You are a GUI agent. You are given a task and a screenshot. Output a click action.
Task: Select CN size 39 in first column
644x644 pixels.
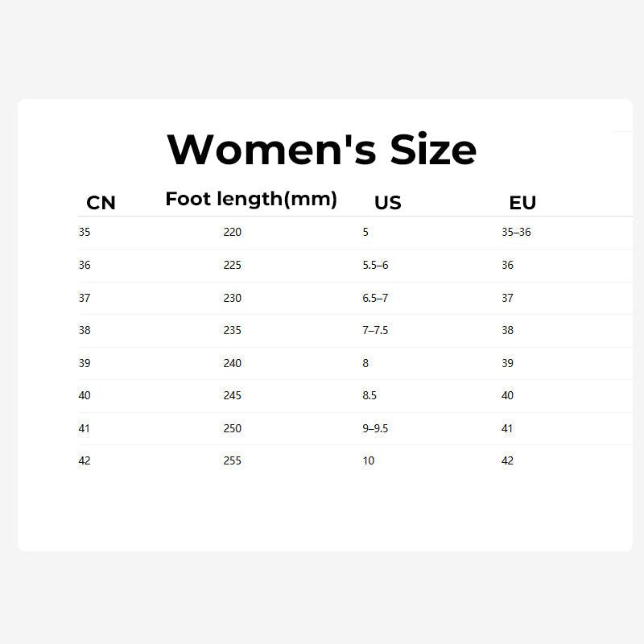click(x=85, y=363)
